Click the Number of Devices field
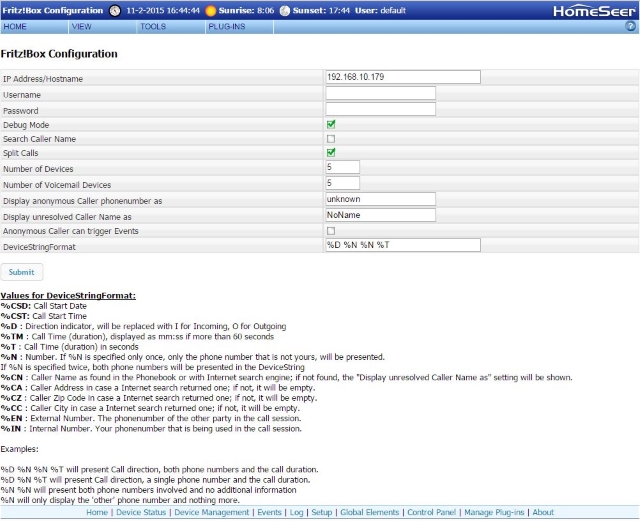 (x=342, y=167)
